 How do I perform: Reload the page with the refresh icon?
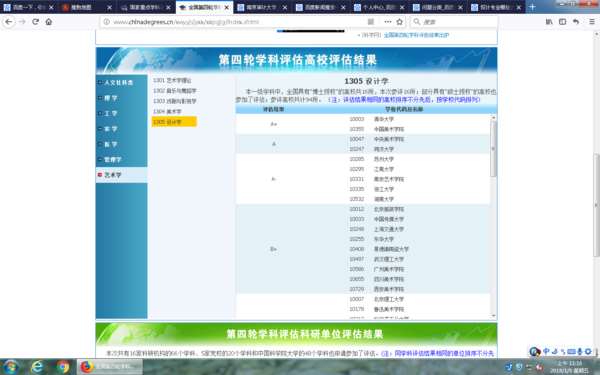point(36,22)
